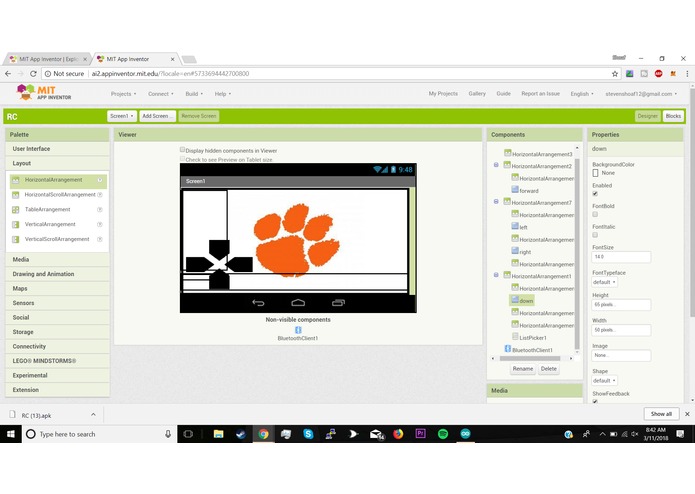The width and height of the screenshot is (695, 494).
Task: Go back with the browser back arrow
Action: tap(8, 74)
